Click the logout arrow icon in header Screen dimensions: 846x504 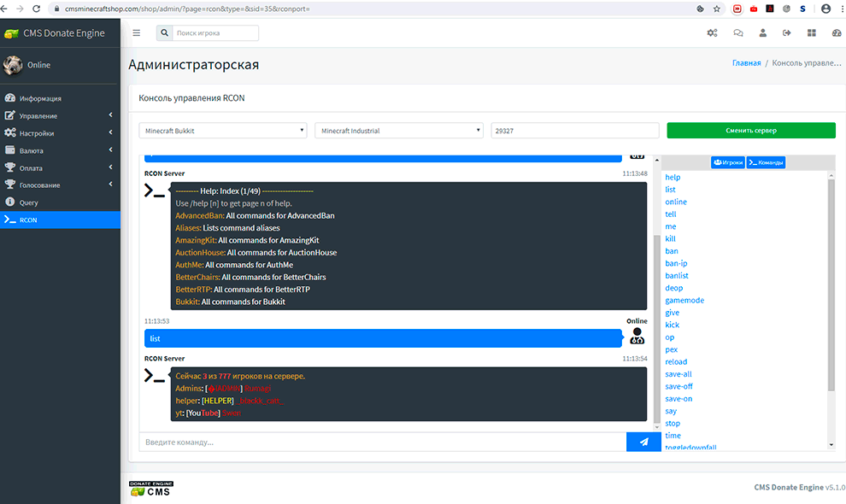[786, 33]
